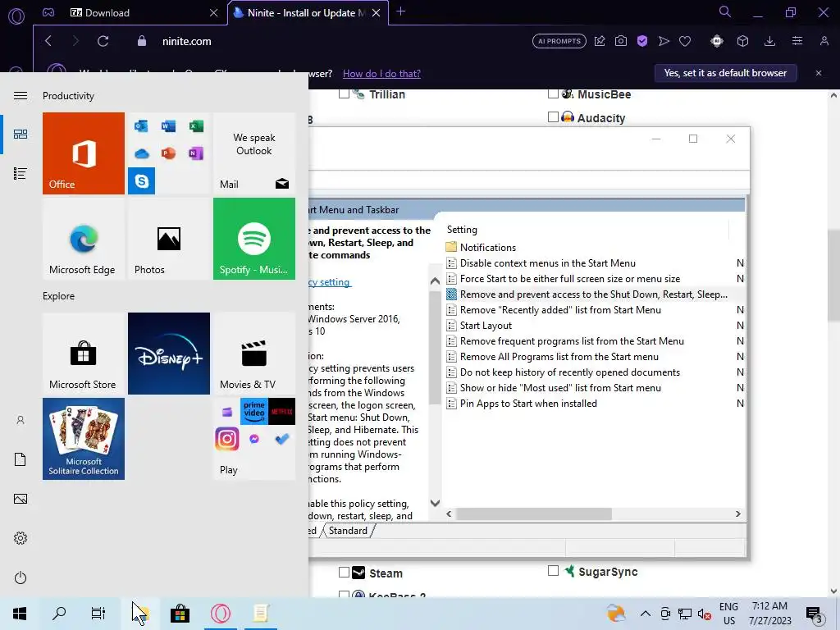Open Task View on taskbar
Screen dimensions: 840x630
pos(98,614)
